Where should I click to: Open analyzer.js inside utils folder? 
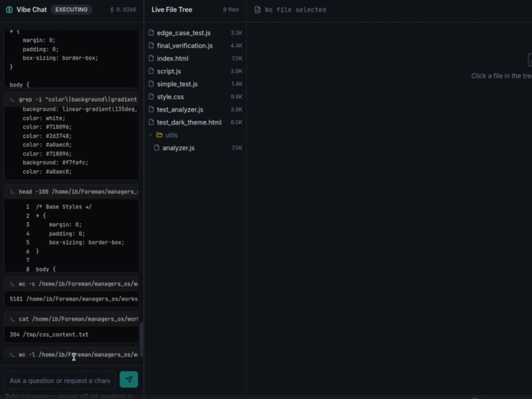[178, 148]
